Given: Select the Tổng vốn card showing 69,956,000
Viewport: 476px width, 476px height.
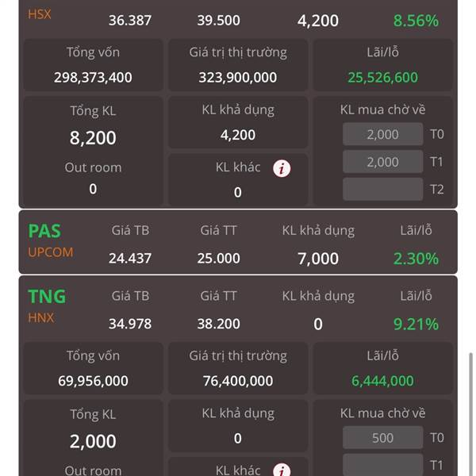Looking at the screenshot, I should click(93, 369).
